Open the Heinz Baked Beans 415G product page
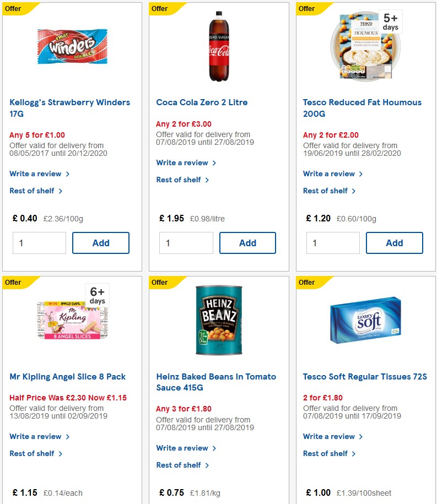This screenshot has width=437, height=504. 216,382
